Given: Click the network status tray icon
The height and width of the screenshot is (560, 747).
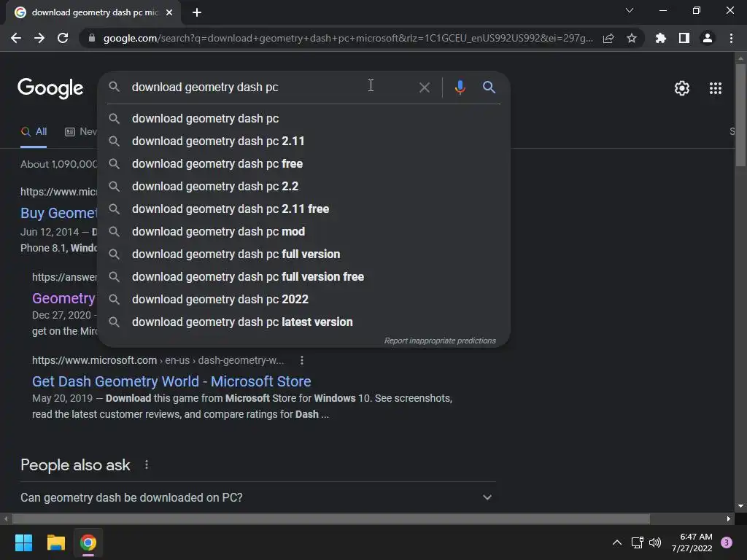Looking at the screenshot, I should [637, 542].
